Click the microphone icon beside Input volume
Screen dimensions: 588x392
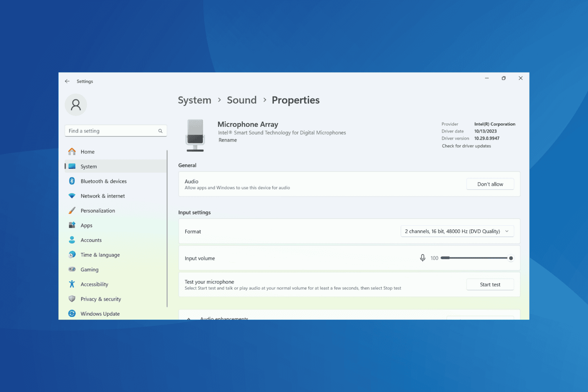tap(423, 258)
